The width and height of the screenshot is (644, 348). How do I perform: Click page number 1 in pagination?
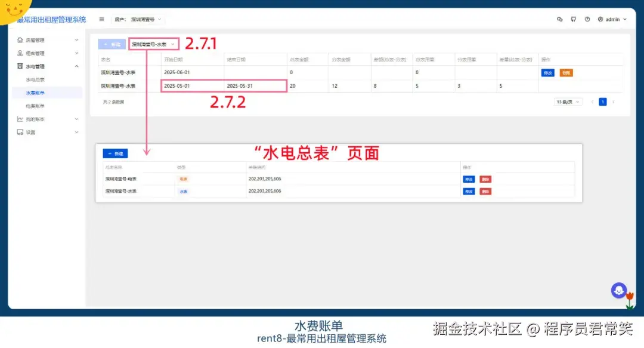(x=602, y=102)
